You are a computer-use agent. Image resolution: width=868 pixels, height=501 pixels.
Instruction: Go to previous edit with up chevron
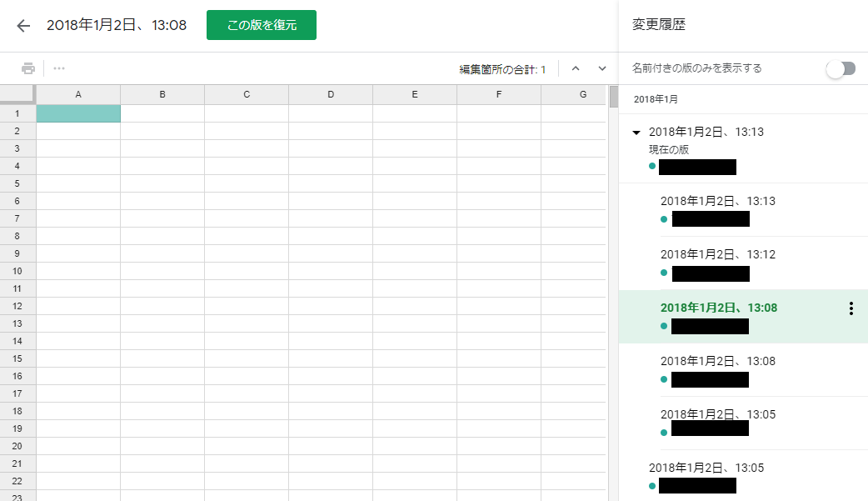(575, 68)
